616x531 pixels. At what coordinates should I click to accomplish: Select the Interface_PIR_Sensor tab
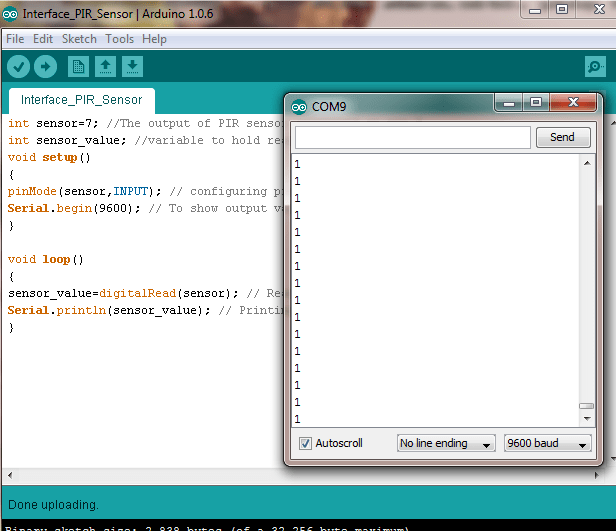tap(82, 100)
